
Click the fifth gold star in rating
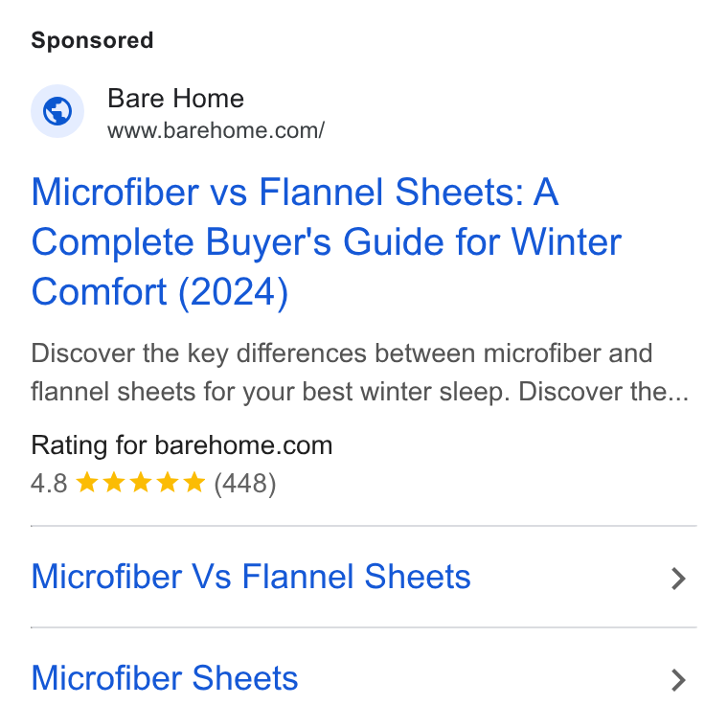194,482
